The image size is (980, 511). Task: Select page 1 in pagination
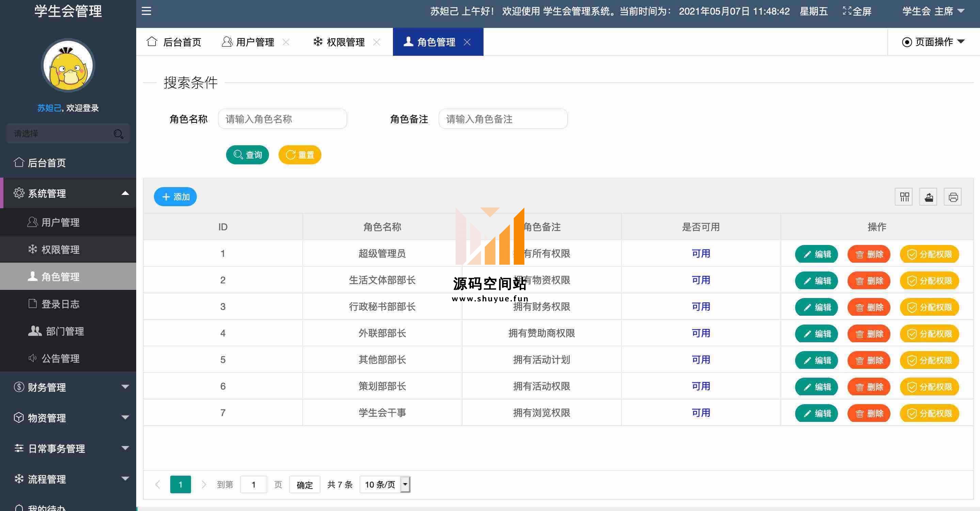180,484
